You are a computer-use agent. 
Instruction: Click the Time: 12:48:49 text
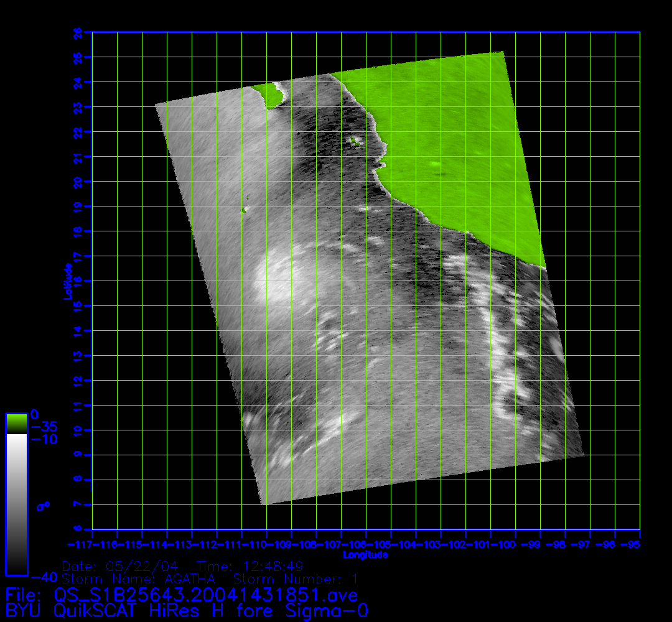250,567
